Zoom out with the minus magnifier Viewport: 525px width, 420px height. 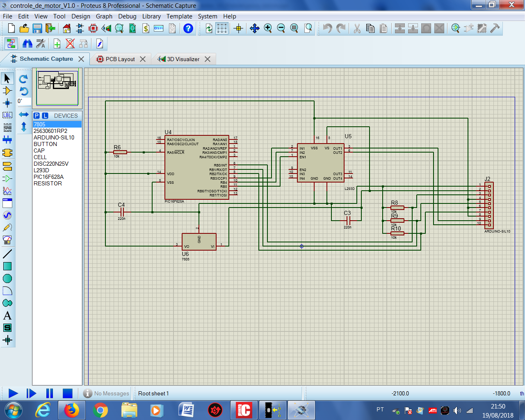tap(281, 28)
